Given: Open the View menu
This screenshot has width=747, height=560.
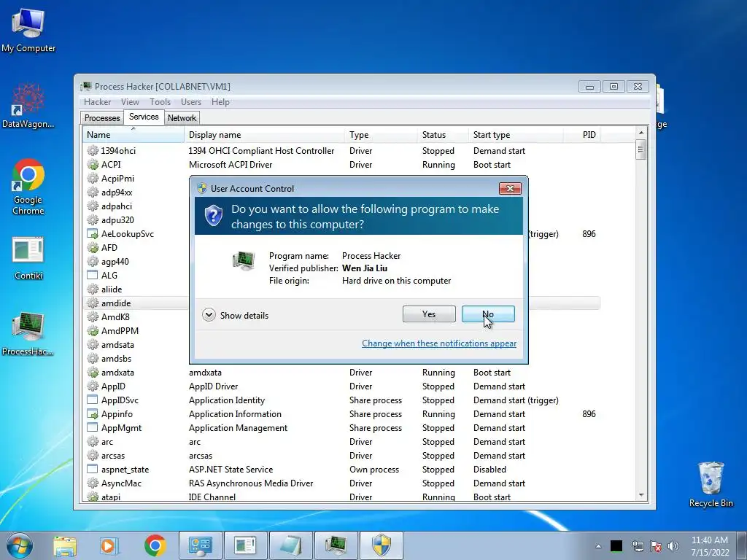Looking at the screenshot, I should (x=130, y=102).
